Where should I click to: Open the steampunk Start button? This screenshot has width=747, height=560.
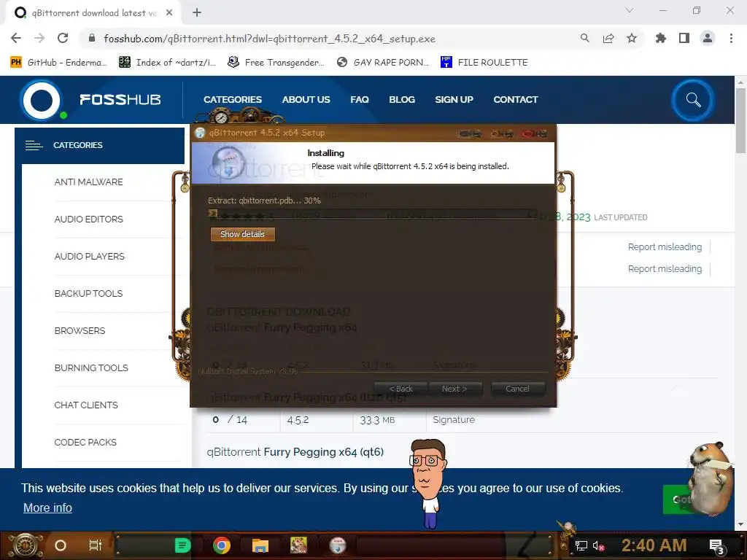click(x=25, y=545)
